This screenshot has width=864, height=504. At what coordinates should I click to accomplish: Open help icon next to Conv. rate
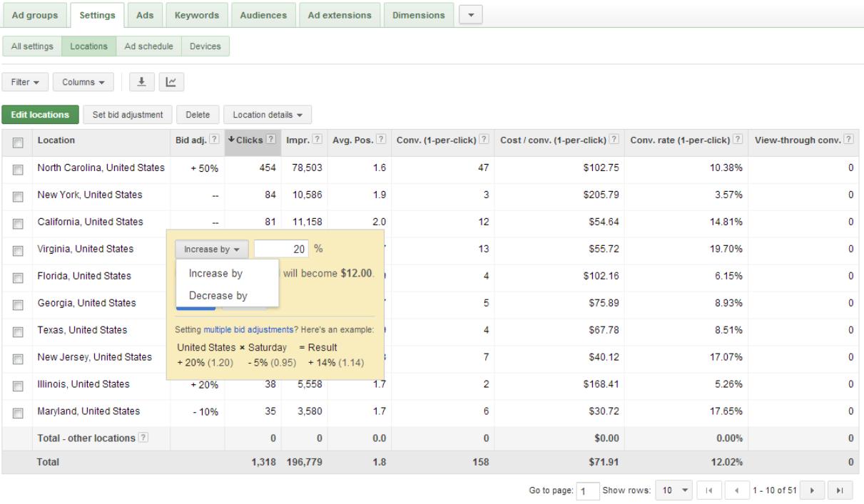coord(738,141)
